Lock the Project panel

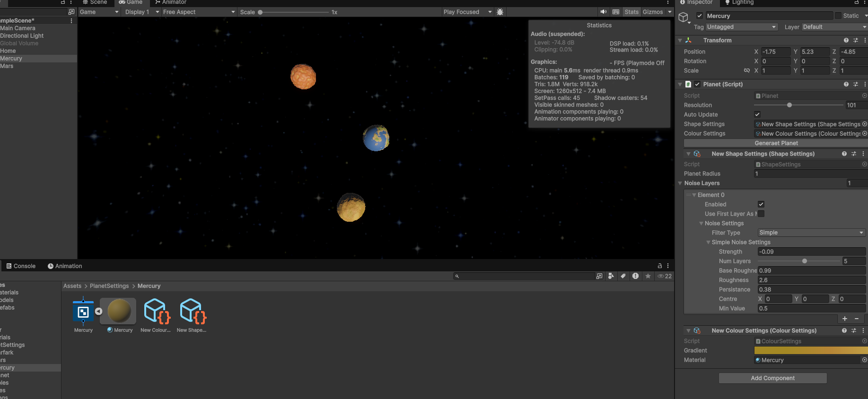[x=660, y=266]
